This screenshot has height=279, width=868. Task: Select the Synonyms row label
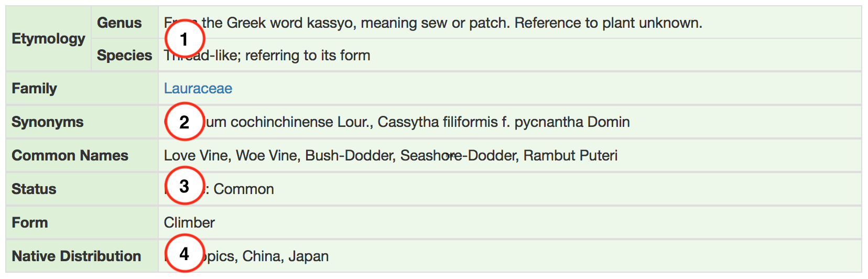[48, 122]
